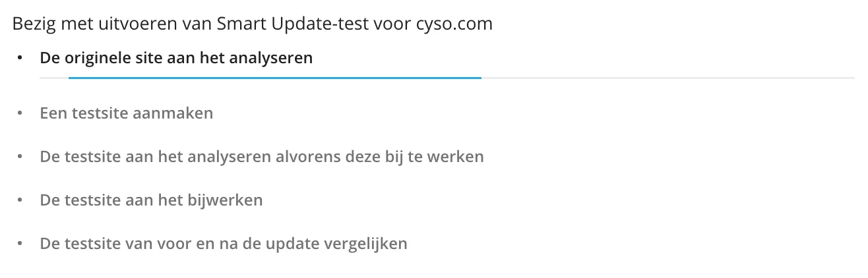Viewport: 868px width, 278px height.
Task: Select the active step 'De originele site aan het analyseren'
Action: tap(176, 58)
